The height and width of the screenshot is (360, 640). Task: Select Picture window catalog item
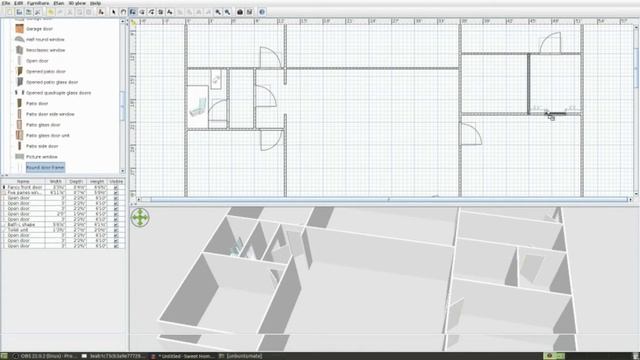pos(42,157)
